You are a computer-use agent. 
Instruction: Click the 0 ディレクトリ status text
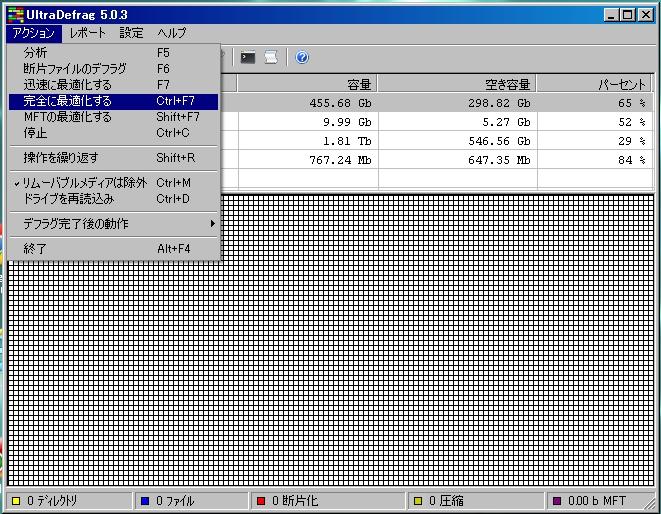pos(52,501)
